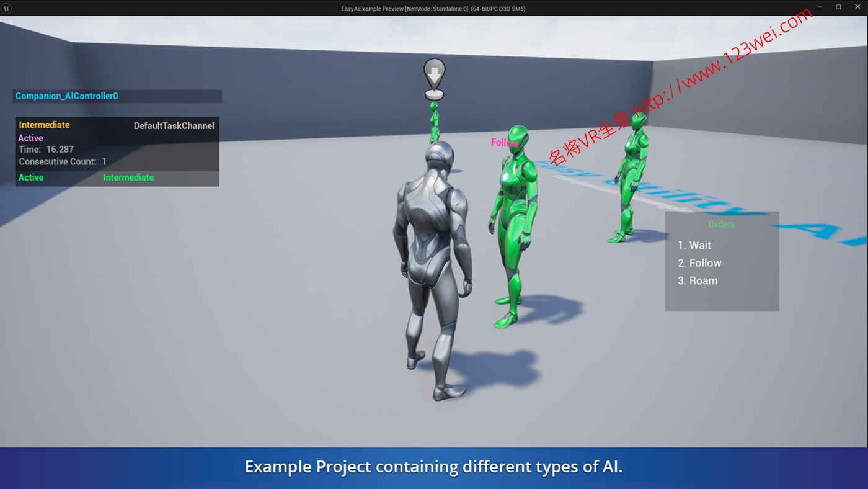Screen dimensions: 868x489
Task: Minimize the preview window
Action: (818, 8)
